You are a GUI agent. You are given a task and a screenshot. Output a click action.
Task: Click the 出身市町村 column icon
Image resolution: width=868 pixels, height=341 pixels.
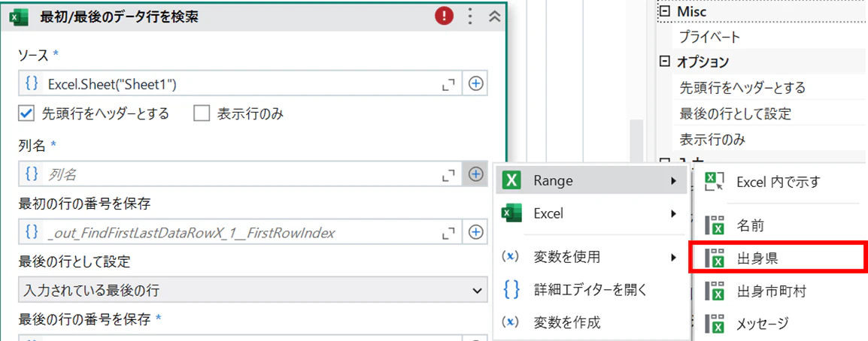tap(715, 290)
